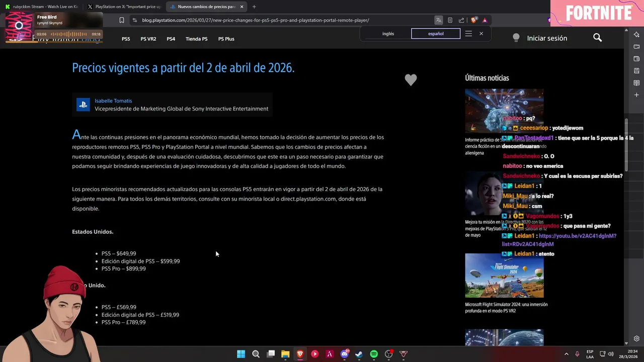This screenshot has width=644, height=362.
Task: Open PS5 menu in site navigation
Action: click(x=126, y=39)
